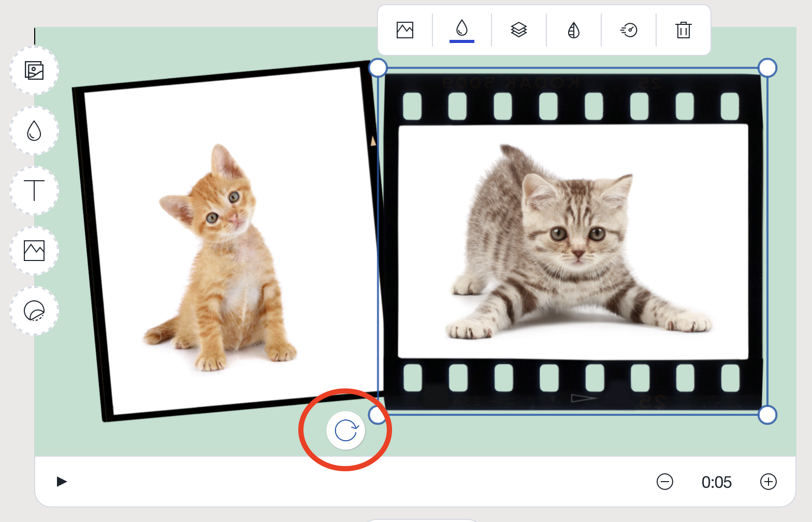
Task: Delete the selected image with trash icon
Action: [684, 30]
